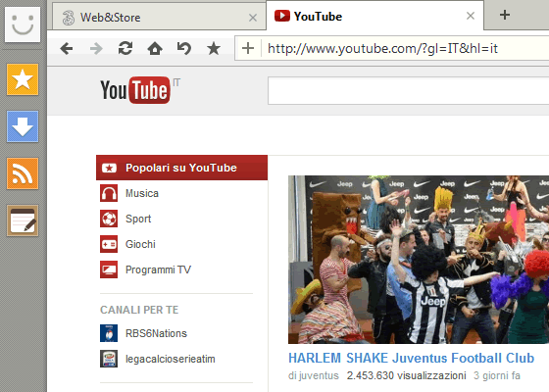
Task: Click the smiley face icon in sidebar
Action: pos(23,24)
